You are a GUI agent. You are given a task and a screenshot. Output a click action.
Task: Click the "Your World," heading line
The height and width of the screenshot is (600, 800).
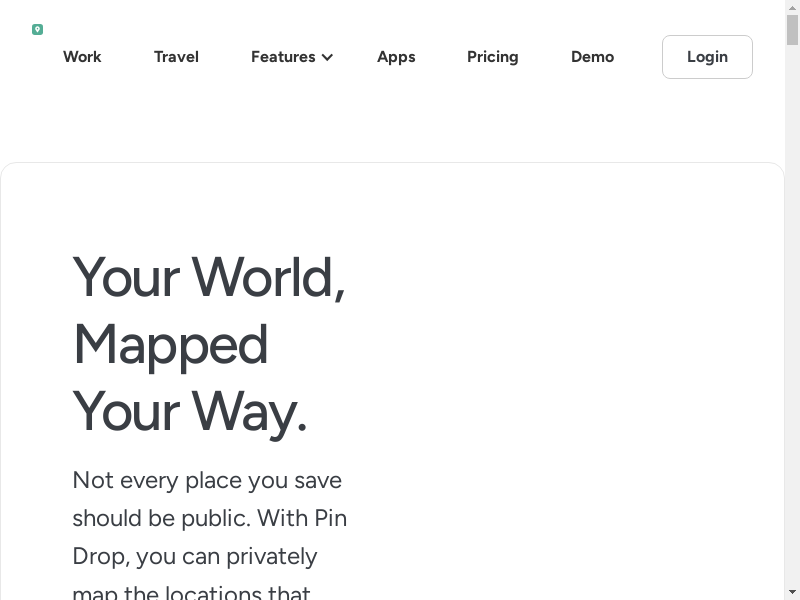coord(209,277)
